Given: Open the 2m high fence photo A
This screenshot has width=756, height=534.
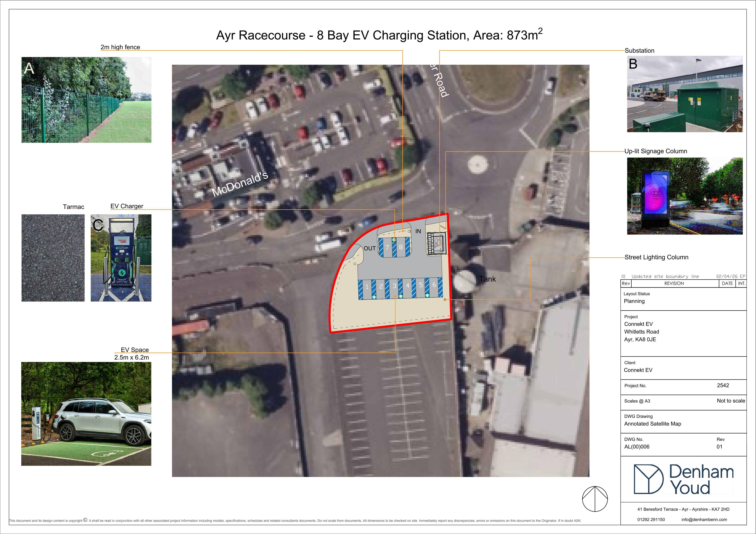Looking at the screenshot, I should (86, 100).
